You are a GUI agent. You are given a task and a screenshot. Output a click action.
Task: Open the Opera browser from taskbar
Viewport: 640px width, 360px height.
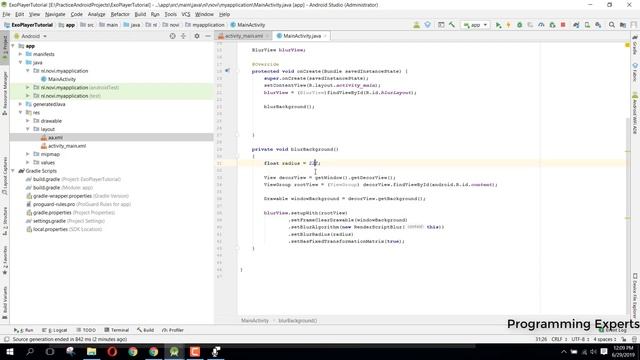[x=112, y=351]
